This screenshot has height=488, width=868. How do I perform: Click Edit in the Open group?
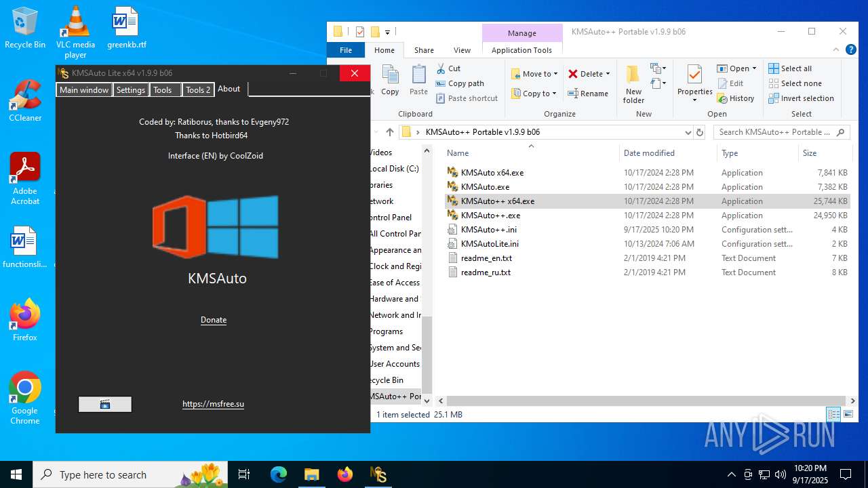[730, 83]
